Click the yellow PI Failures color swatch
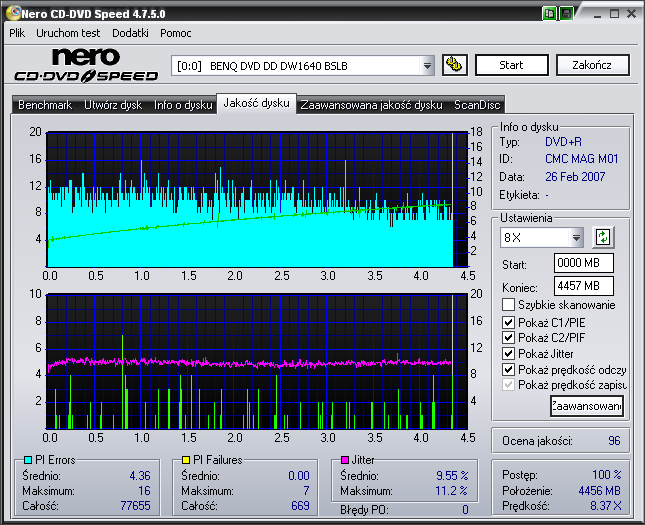Image resolution: width=645 pixels, height=525 pixels. click(x=185, y=460)
